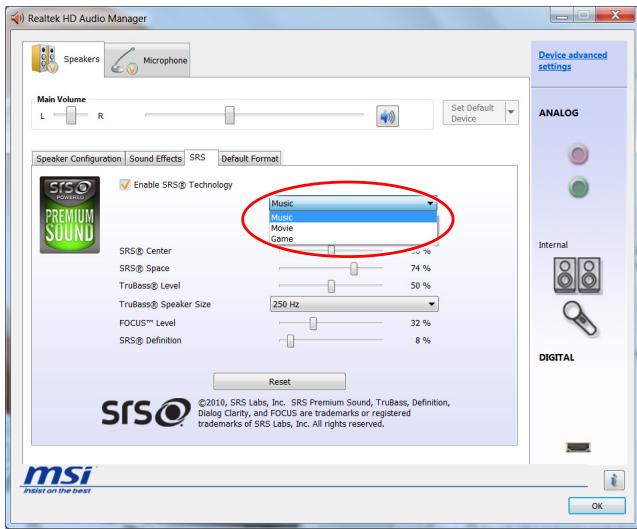
Task: Minimize the Realtek HD Audio Manager window
Action: tap(562, 16)
